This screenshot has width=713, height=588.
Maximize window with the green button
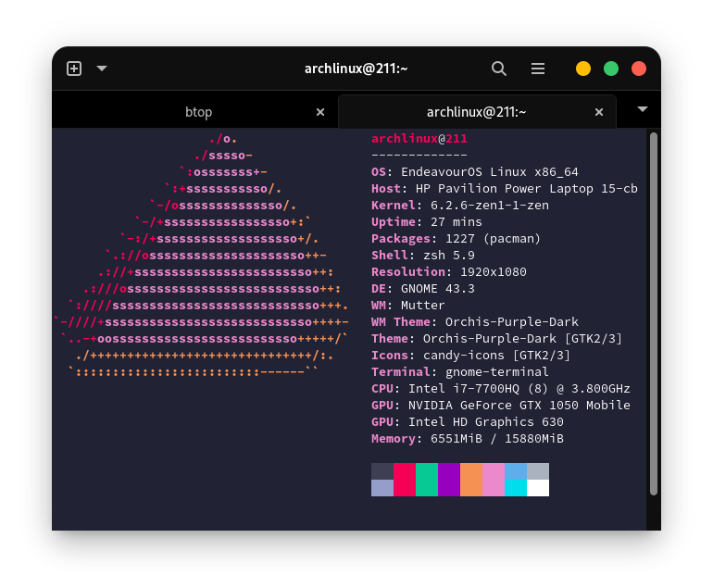point(611,69)
